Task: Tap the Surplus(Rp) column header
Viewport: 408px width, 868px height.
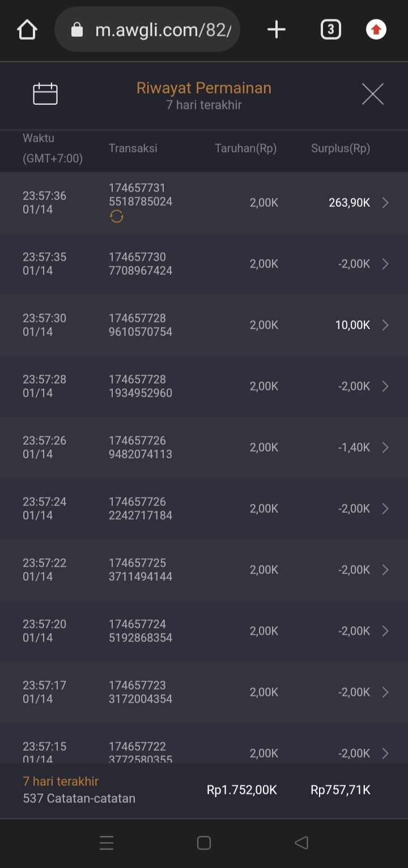Action: point(340,148)
